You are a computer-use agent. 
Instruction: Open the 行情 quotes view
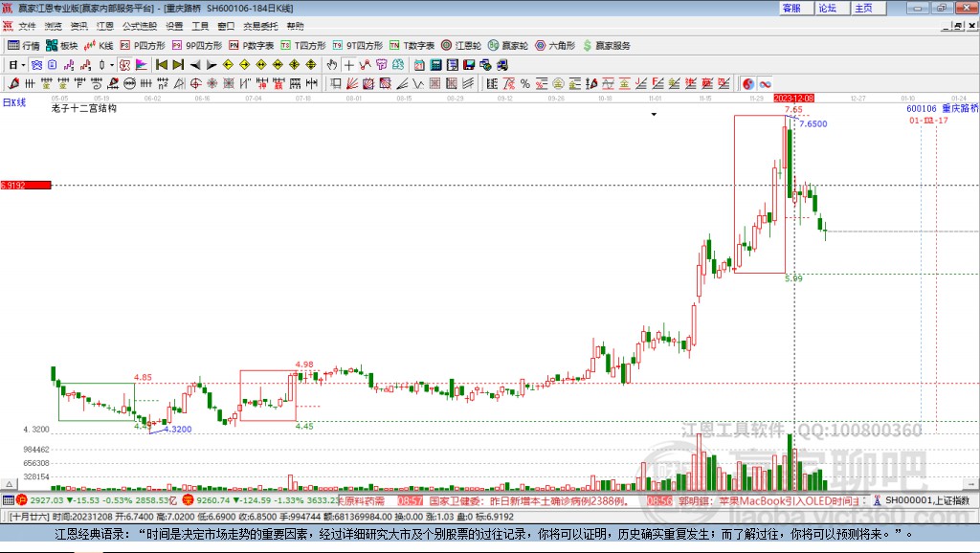point(24,46)
